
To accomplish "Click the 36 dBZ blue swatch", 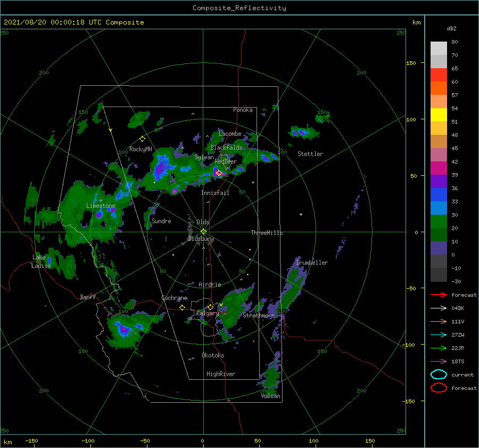I will (439, 194).
